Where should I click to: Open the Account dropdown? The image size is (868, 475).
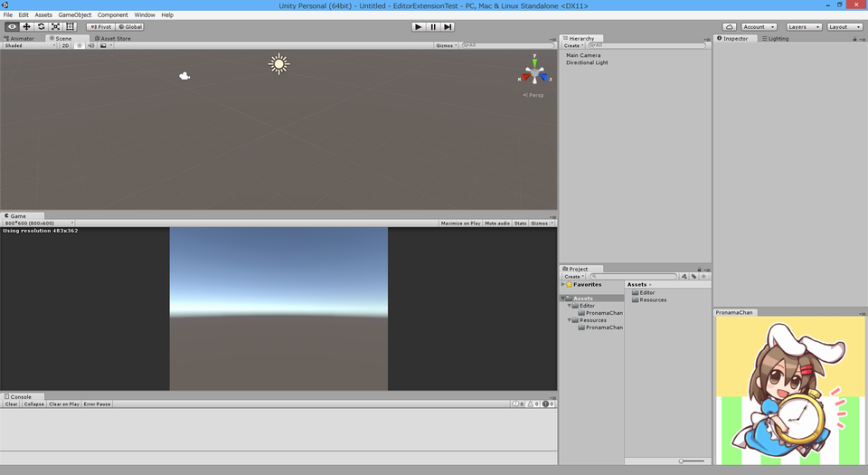(x=759, y=26)
